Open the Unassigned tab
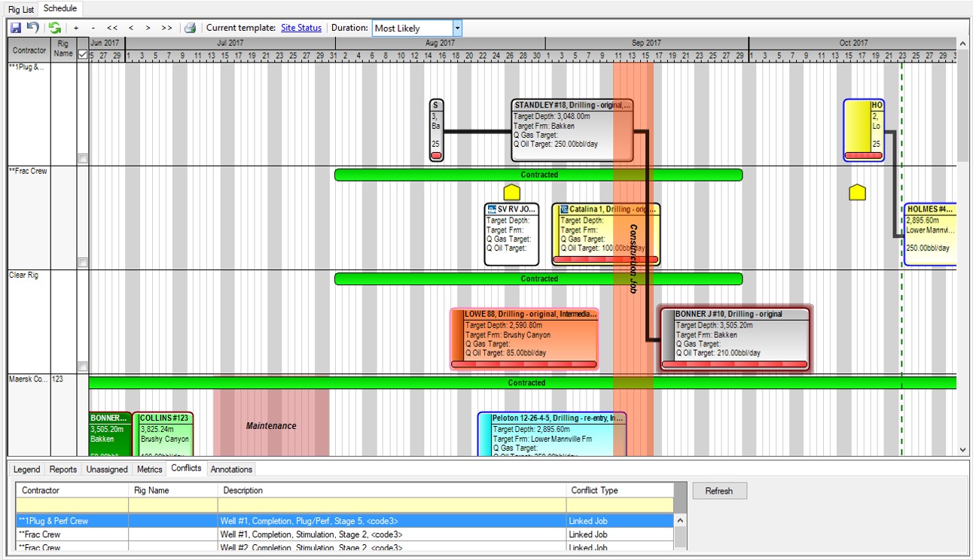 point(107,469)
